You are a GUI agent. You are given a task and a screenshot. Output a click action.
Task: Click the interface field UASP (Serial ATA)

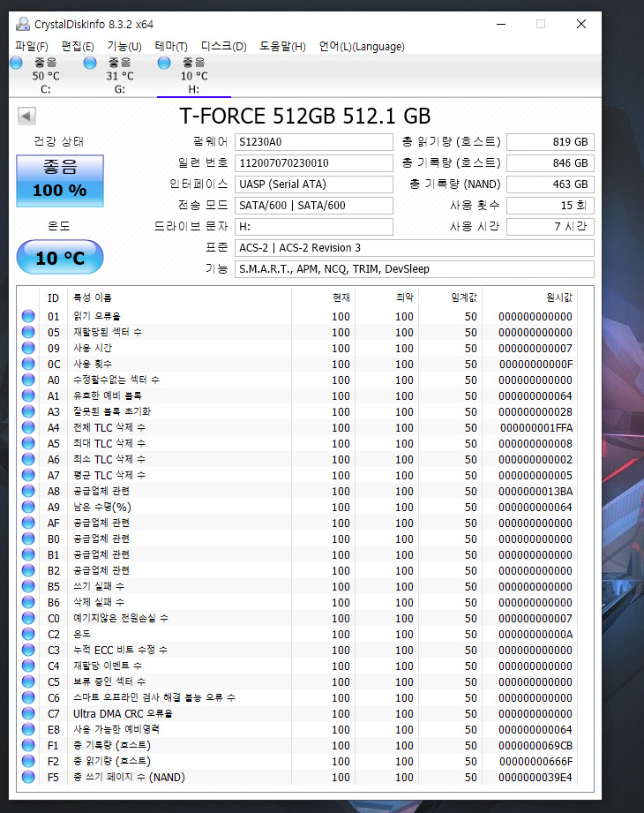tap(313, 184)
